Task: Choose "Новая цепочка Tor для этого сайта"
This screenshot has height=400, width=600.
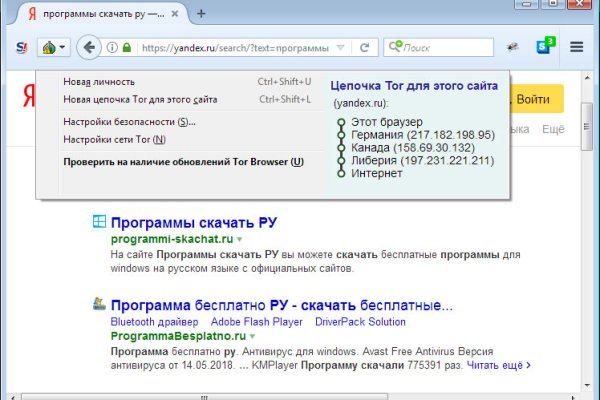Action: click(x=140, y=99)
